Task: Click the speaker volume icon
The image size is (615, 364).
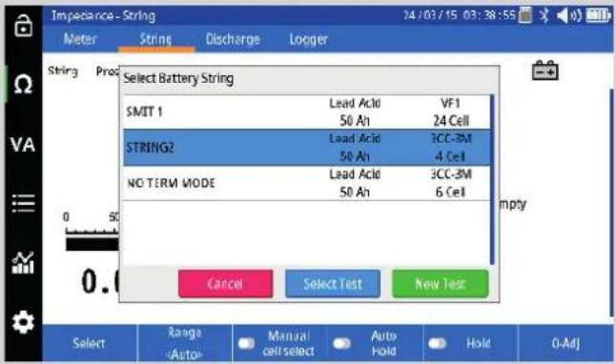Action: pyautogui.click(x=568, y=15)
